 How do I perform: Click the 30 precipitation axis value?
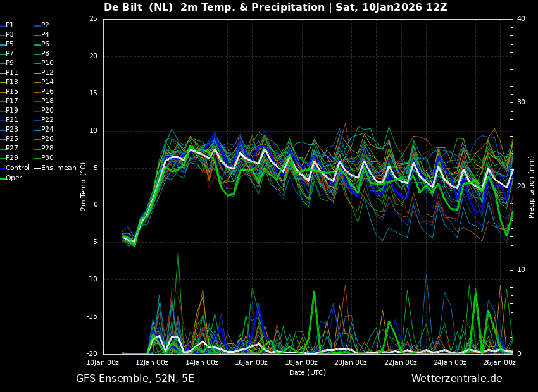point(521,102)
